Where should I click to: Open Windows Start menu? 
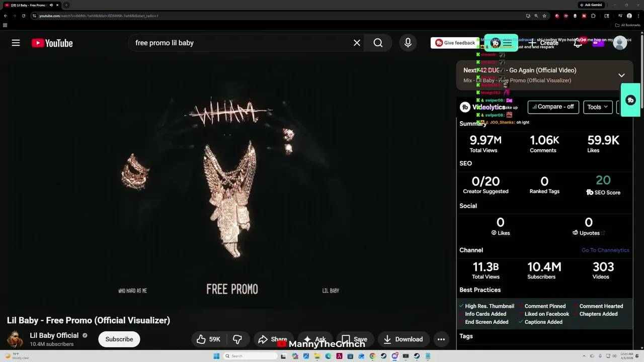tap(216, 356)
